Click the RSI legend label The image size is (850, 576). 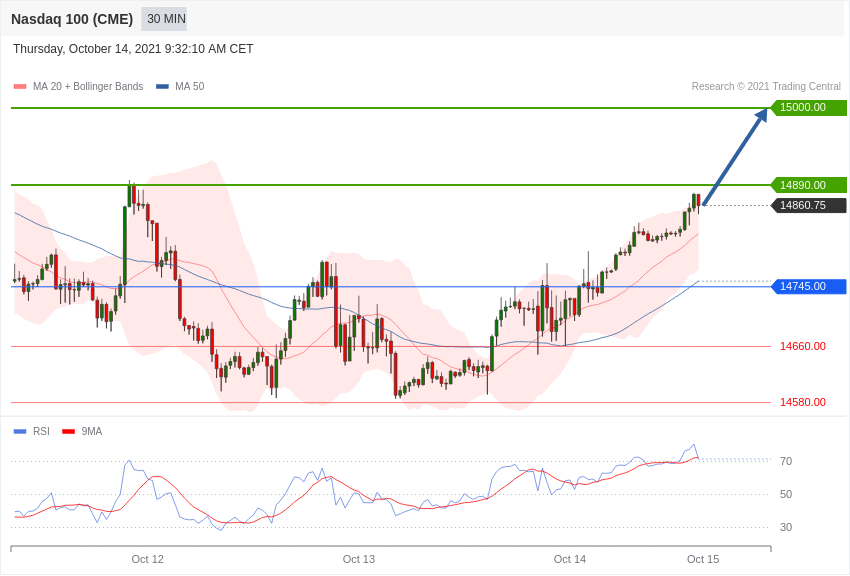pyautogui.click(x=41, y=431)
